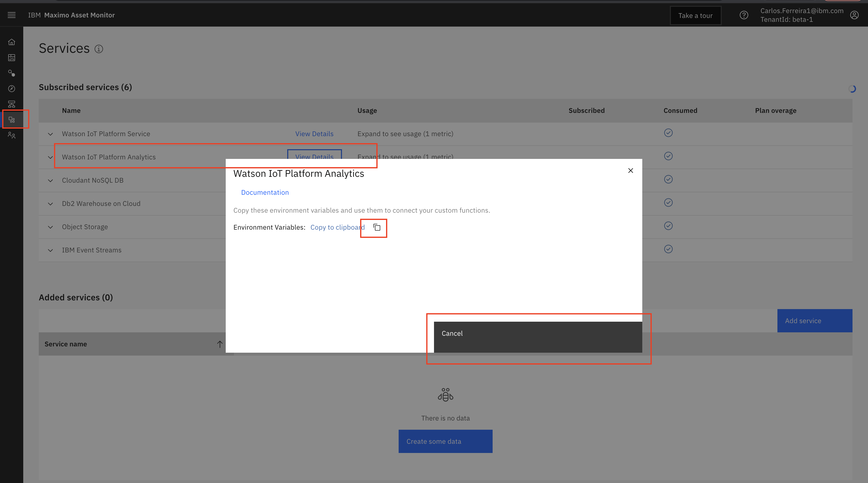The width and height of the screenshot is (868, 483).
Task: Click consumed checkmark for Watson IoT Platform Analytics
Action: pyautogui.click(x=668, y=156)
